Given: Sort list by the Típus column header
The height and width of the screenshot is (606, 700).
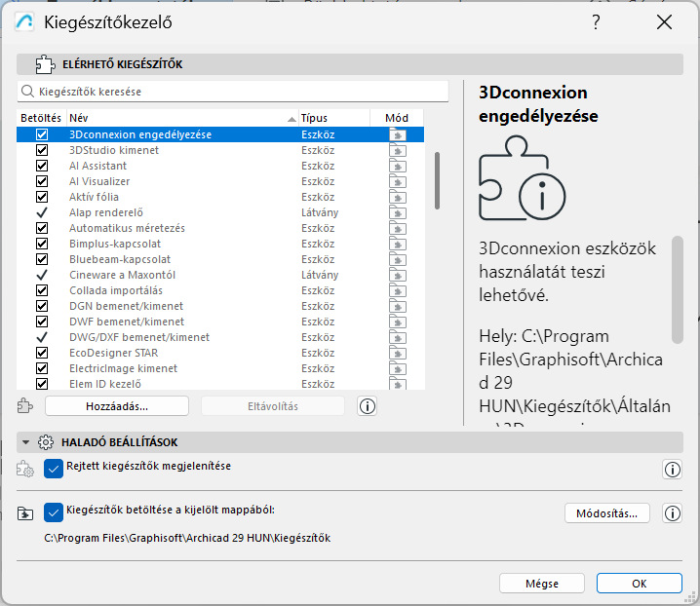Looking at the screenshot, I should click(x=334, y=118).
